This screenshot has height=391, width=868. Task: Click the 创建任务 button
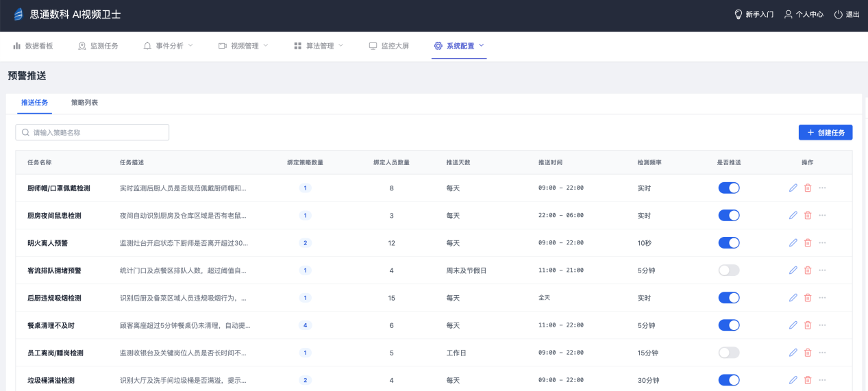tap(825, 132)
